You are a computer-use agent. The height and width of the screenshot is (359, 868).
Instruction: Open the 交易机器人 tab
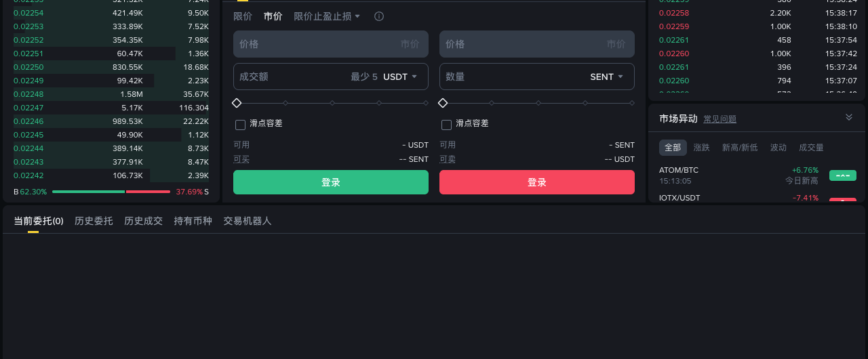[x=248, y=221]
